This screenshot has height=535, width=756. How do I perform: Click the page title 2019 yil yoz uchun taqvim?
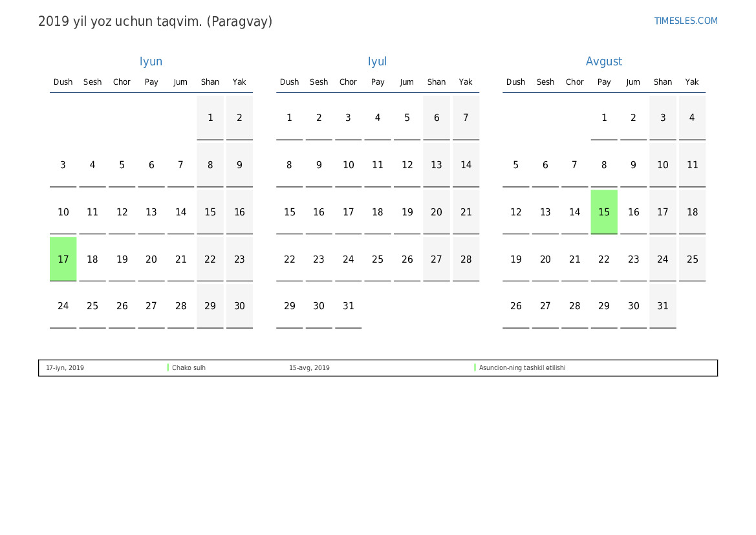(155, 21)
